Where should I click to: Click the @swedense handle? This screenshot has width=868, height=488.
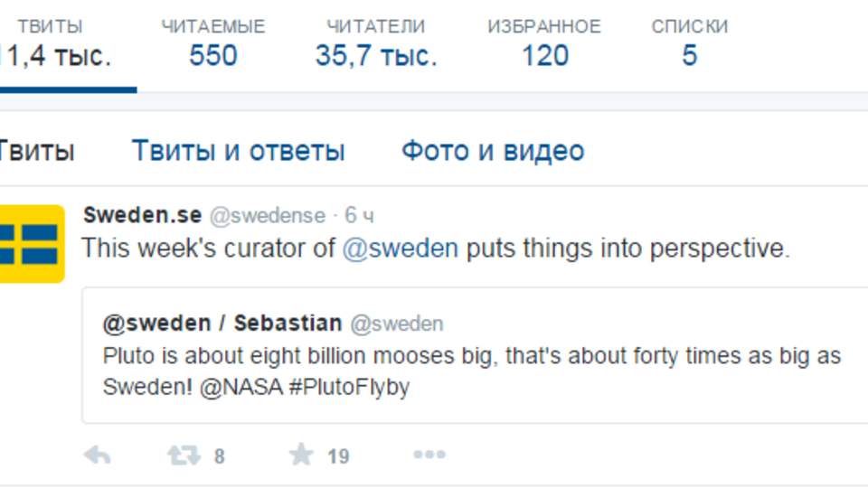click(268, 215)
